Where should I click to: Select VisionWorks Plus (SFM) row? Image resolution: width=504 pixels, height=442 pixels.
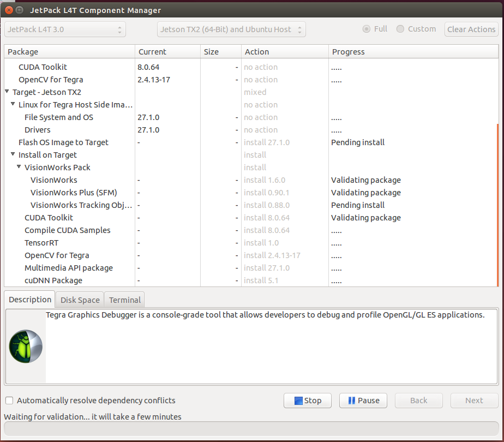click(250, 192)
